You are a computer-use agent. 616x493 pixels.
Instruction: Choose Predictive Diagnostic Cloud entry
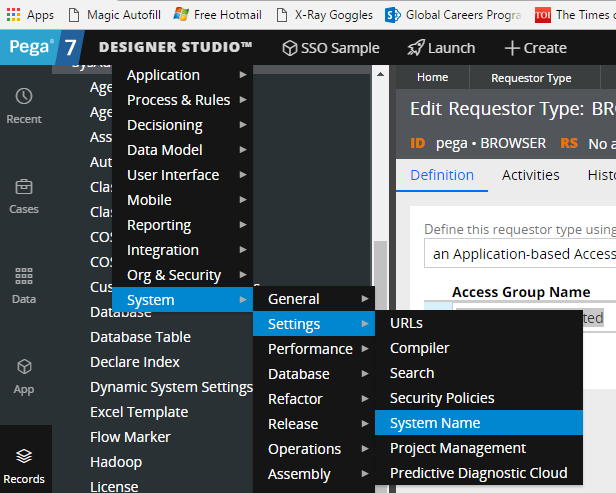pos(479,473)
